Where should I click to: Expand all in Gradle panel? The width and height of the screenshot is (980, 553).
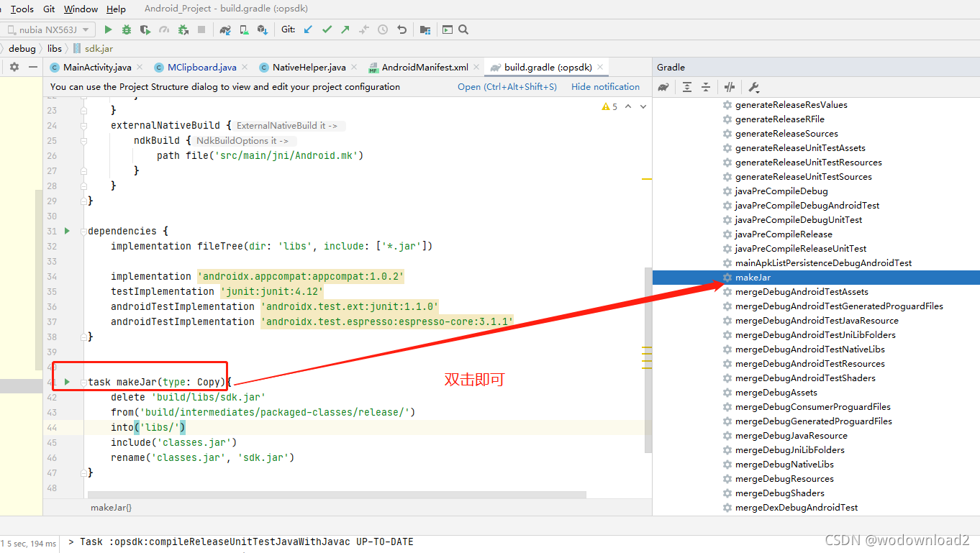[x=687, y=87]
